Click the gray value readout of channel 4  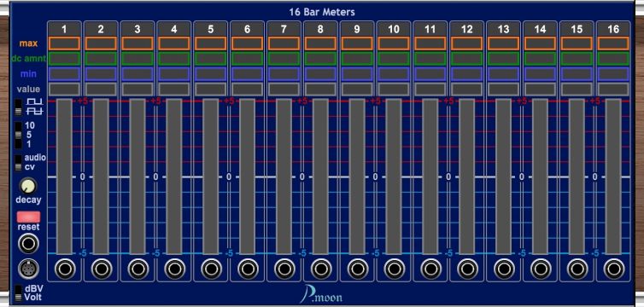click(x=174, y=89)
